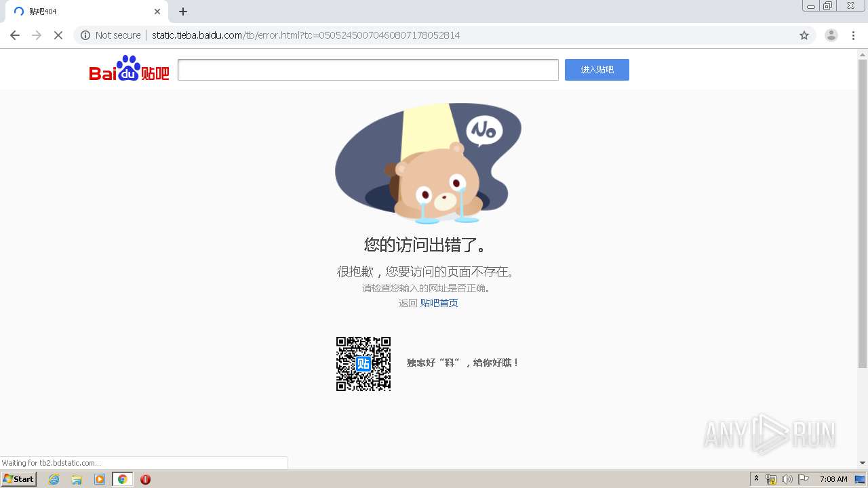The image size is (868, 488).
Task: Open a new tab with plus button
Action: (x=183, y=12)
